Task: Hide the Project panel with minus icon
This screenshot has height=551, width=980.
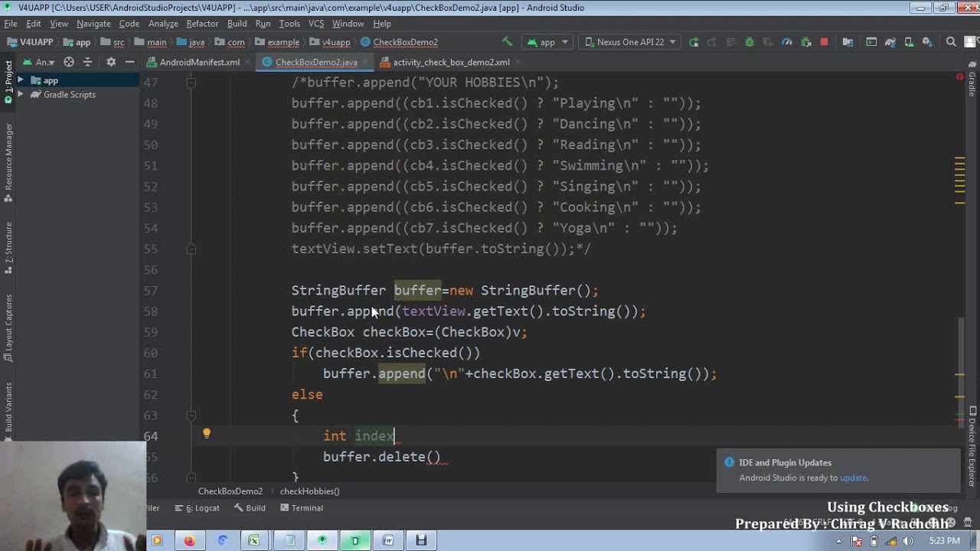Action: click(x=129, y=62)
